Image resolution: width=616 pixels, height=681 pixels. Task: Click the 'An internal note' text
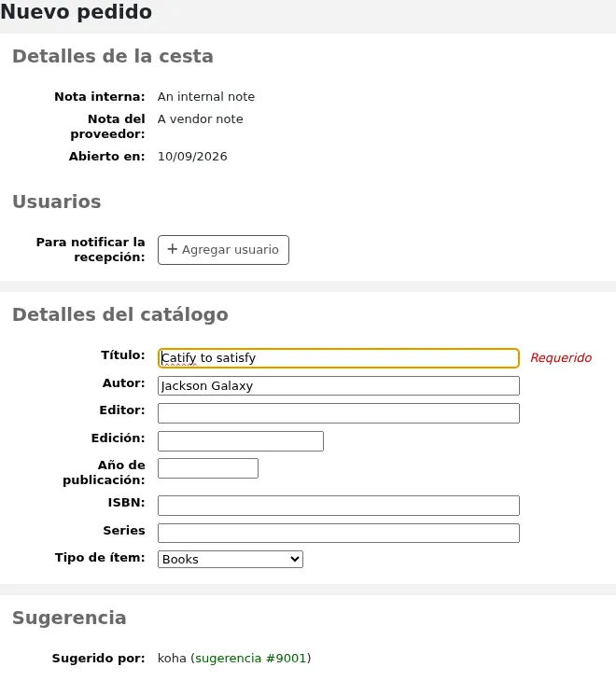tap(206, 96)
